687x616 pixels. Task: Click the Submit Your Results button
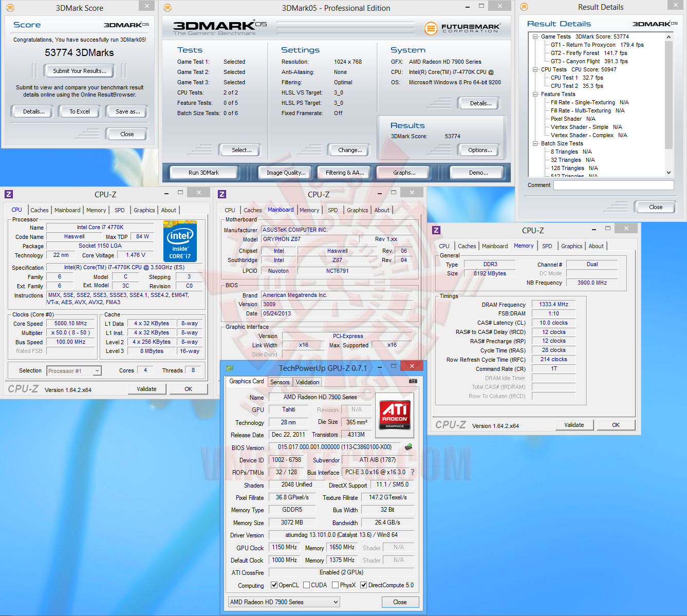(x=80, y=71)
